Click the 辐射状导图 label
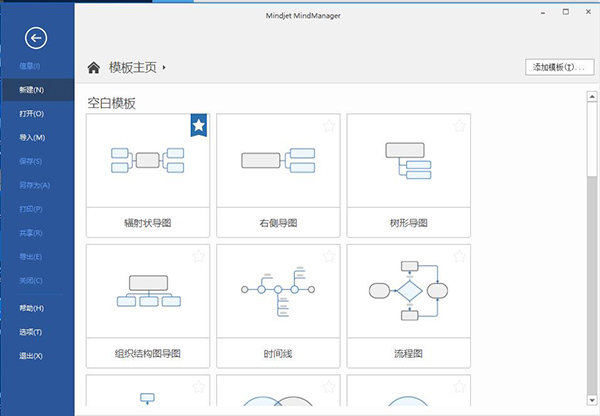Image resolution: width=600 pixels, height=416 pixels. [148, 223]
